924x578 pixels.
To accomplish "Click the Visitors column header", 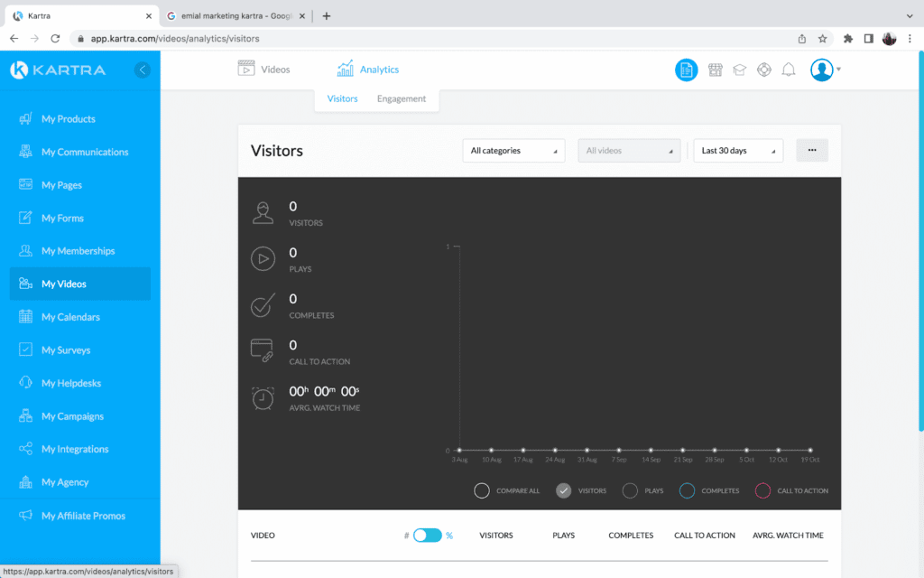I will [496, 536].
